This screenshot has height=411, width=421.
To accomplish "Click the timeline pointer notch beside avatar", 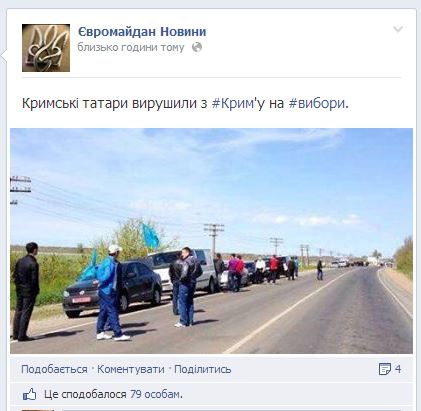I will 3,56.
